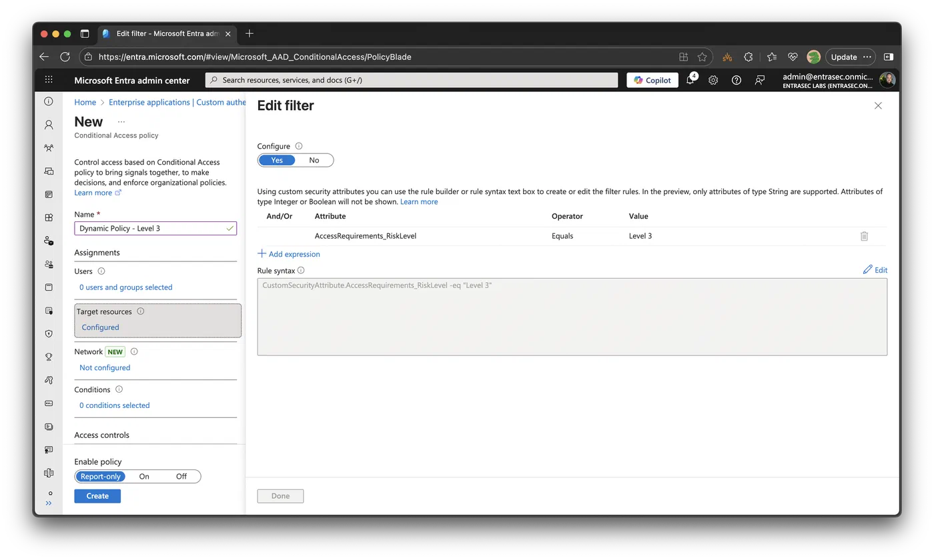Expand the sidebar with double-chevron icon
Screen dimensions: 934x560
click(49, 503)
